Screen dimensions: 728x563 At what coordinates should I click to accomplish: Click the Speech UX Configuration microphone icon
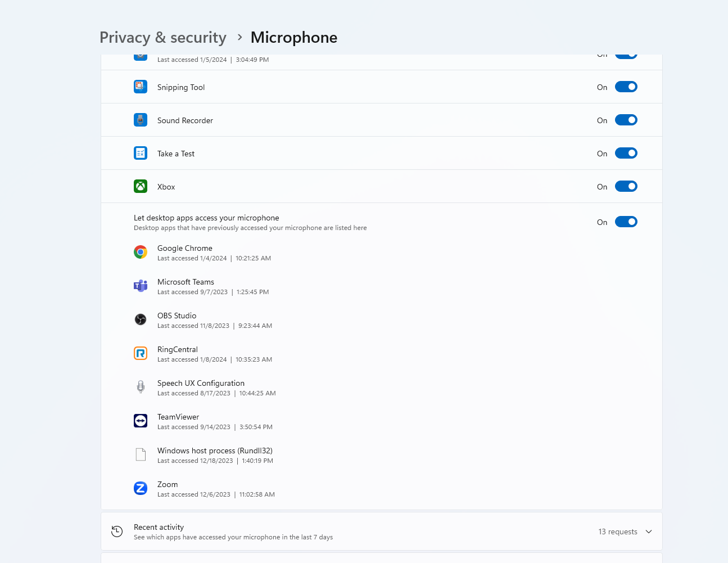click(141, 387)
